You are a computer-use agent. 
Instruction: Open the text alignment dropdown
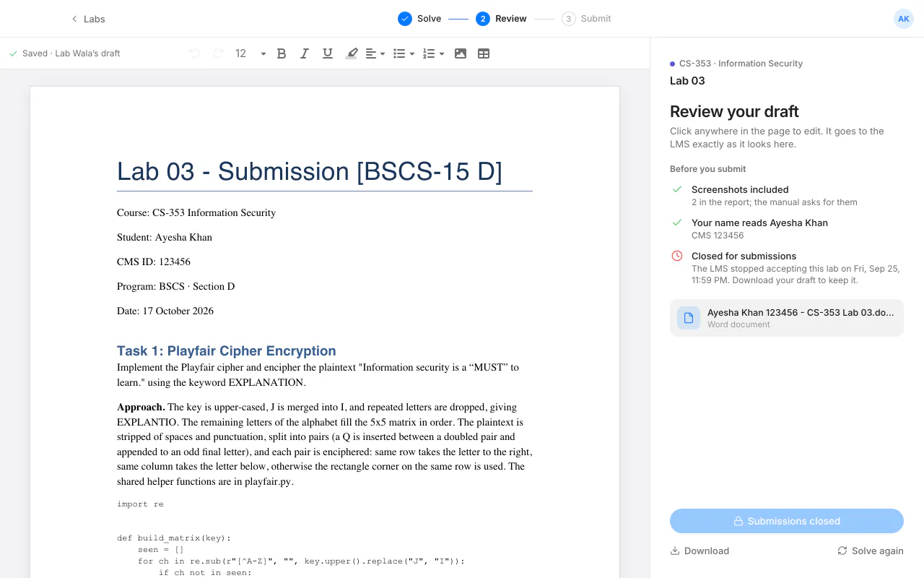click(x=375, y=53)
